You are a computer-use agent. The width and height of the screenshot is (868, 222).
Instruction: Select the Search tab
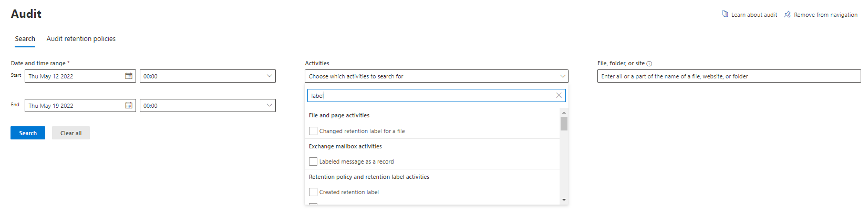(x=25, y=39)
